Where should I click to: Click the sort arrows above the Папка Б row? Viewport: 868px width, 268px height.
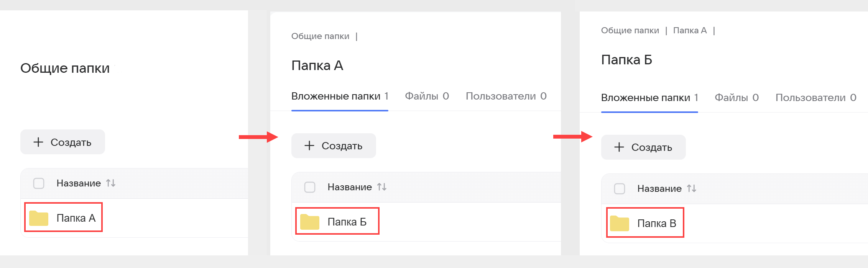coord(382,187)
